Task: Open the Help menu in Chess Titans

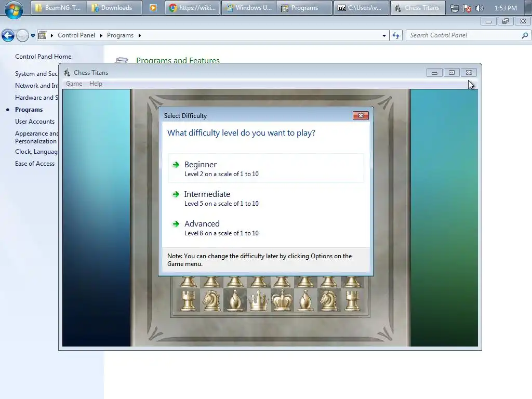Action: (96, 84)
